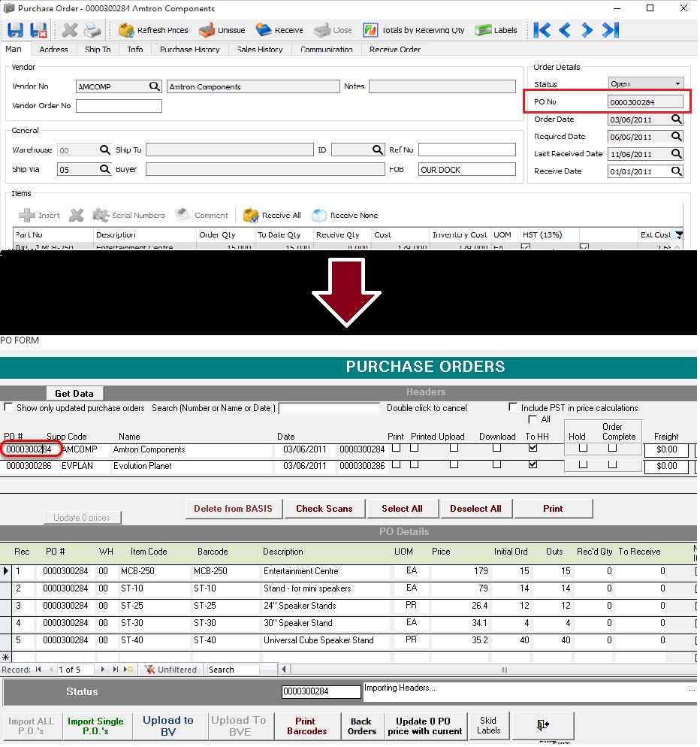Open the Status dropdown showing Open
Image resolution: width=700 pixels, height=747 pixels.
677,83
